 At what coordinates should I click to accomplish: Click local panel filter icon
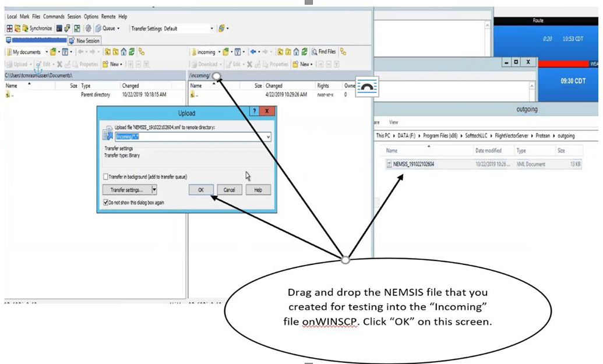pyautogui.click(x=65, y=52)
